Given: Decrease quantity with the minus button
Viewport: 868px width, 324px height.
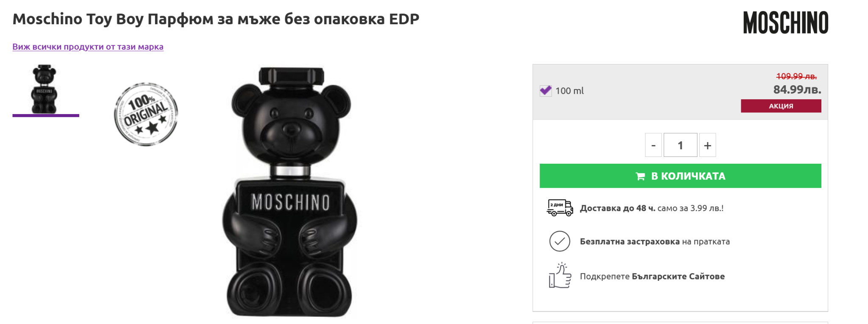Looking at the screenshot, I should (x=653, y=145).
